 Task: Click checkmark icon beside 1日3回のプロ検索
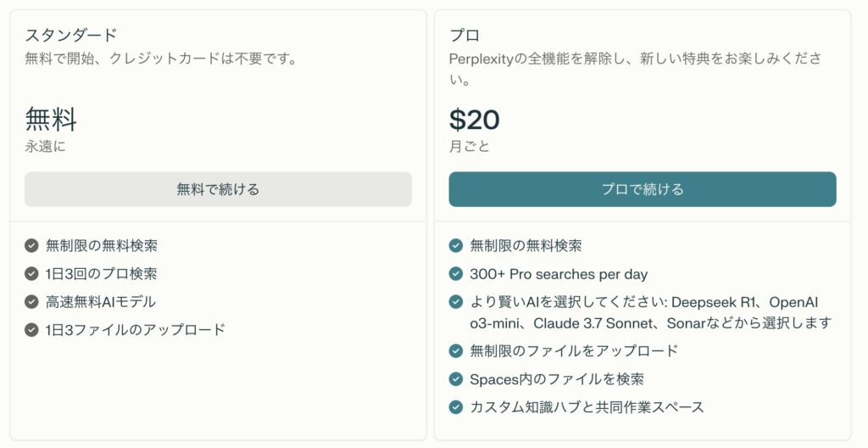(31, 273)
